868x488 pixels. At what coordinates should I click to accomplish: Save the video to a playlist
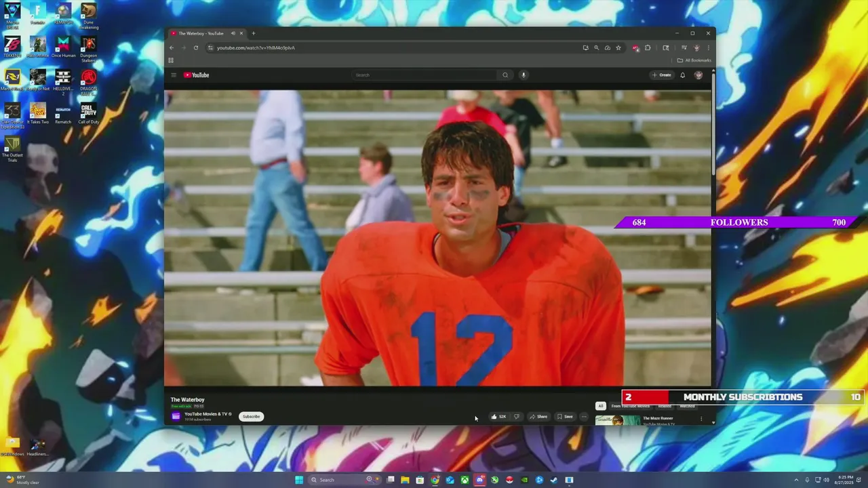click(x=565, y=417)
